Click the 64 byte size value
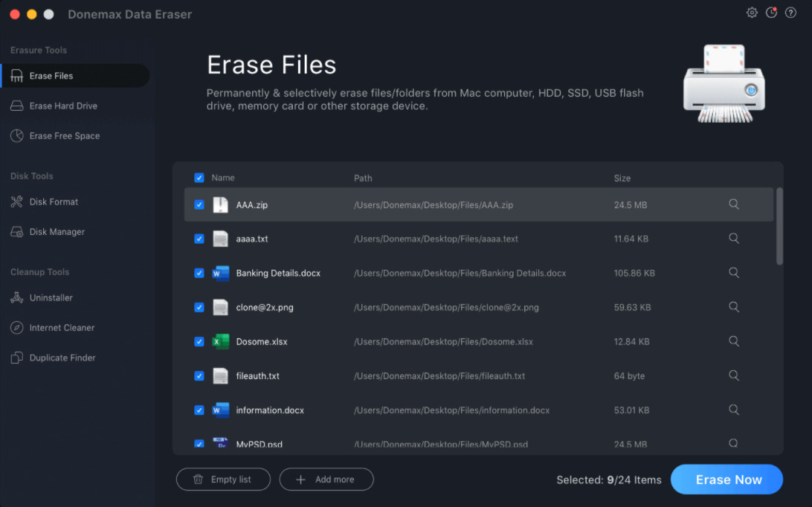 (x=629, y=375)
